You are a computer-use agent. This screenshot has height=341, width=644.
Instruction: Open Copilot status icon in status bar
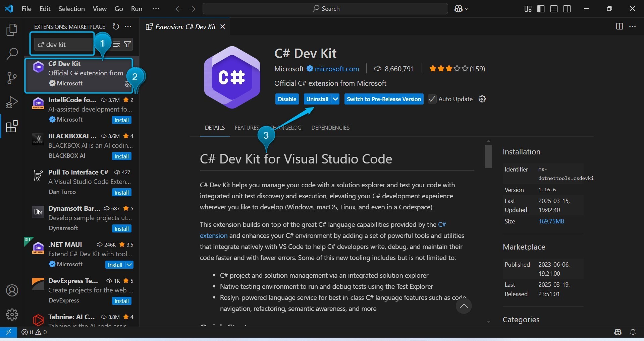pos(618,332)
